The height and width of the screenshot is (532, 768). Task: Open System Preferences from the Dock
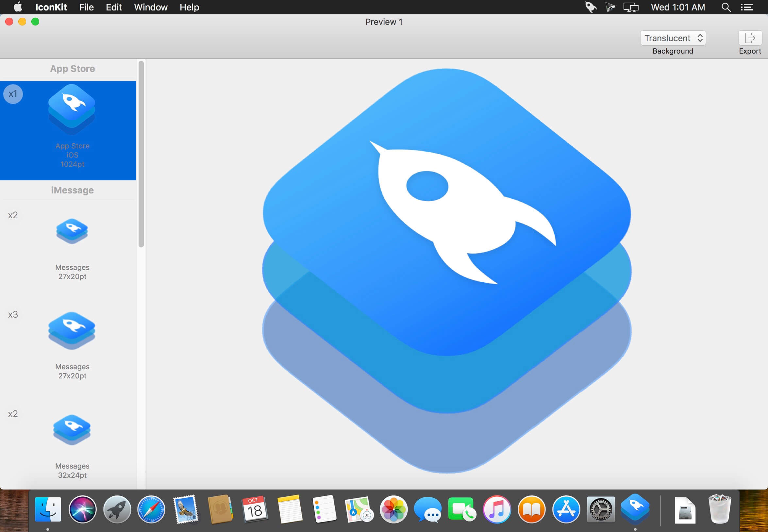601,509
